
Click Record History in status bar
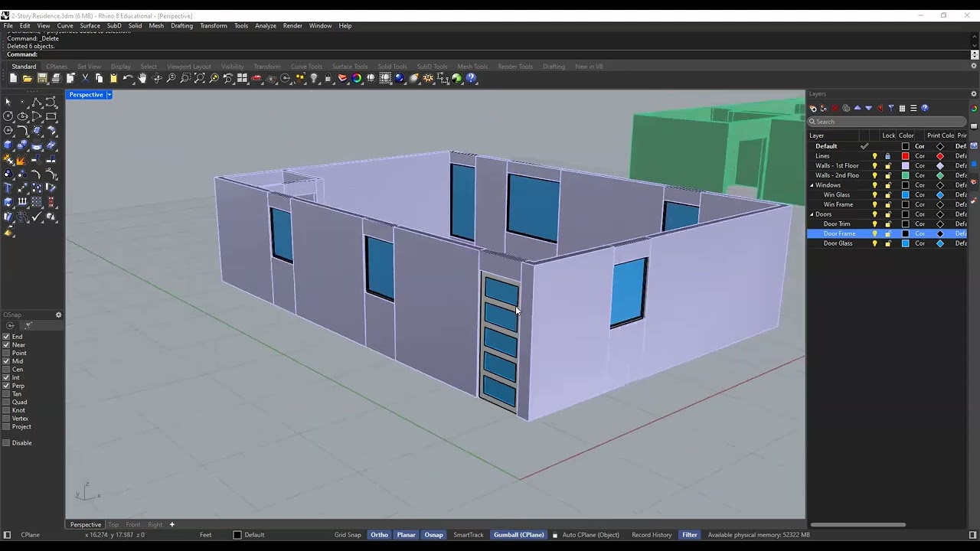tap(652, 535)
